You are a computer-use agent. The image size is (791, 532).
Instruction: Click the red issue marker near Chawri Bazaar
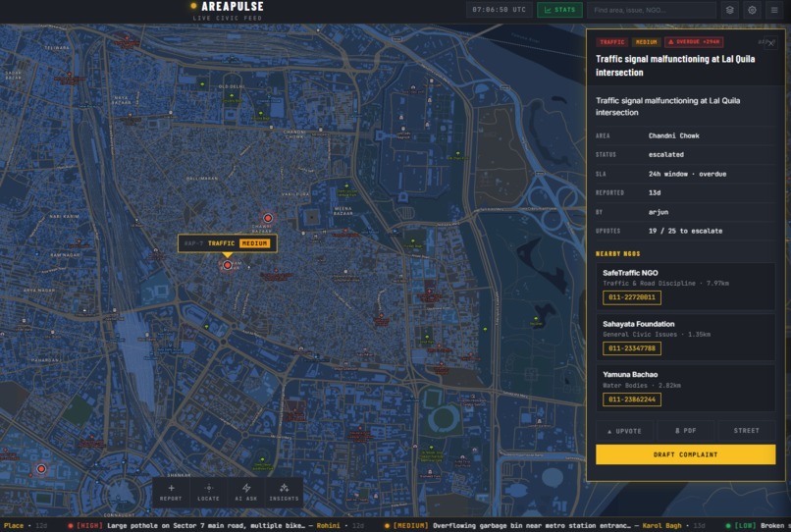268,218
